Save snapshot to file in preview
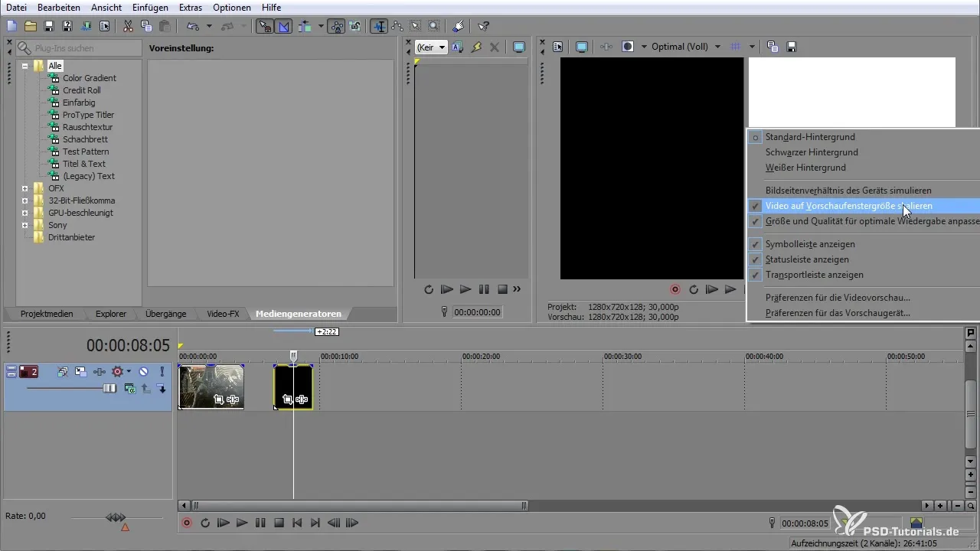The width and height of the screenshot is (980, 551). click(x=792, y=47)
